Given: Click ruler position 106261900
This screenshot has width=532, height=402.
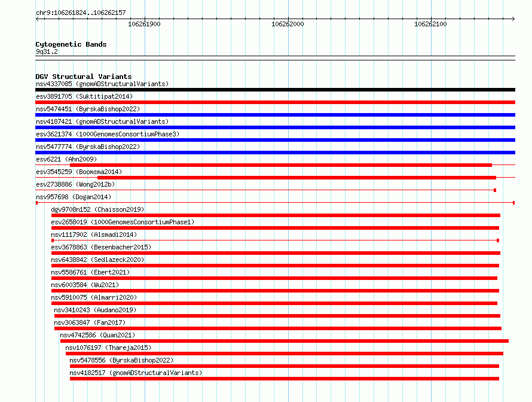Looking at the screenshot, I should tap(144, 24).
